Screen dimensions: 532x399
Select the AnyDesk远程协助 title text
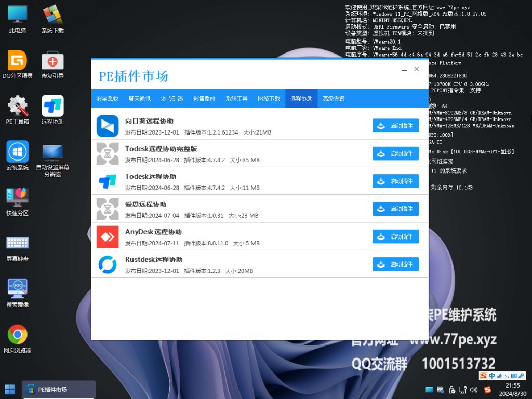pyautogui.click(x=153, y=232)
